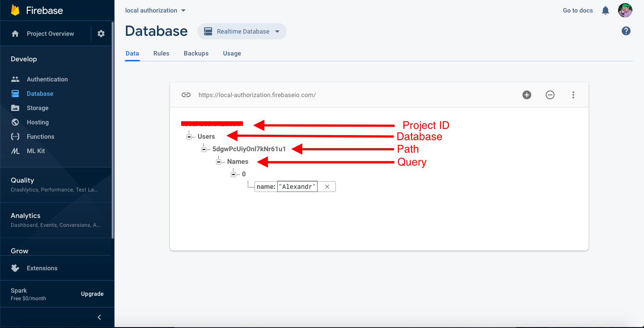Select the 5dgwPcUiyOnl7kNr61u1 key

249,149
